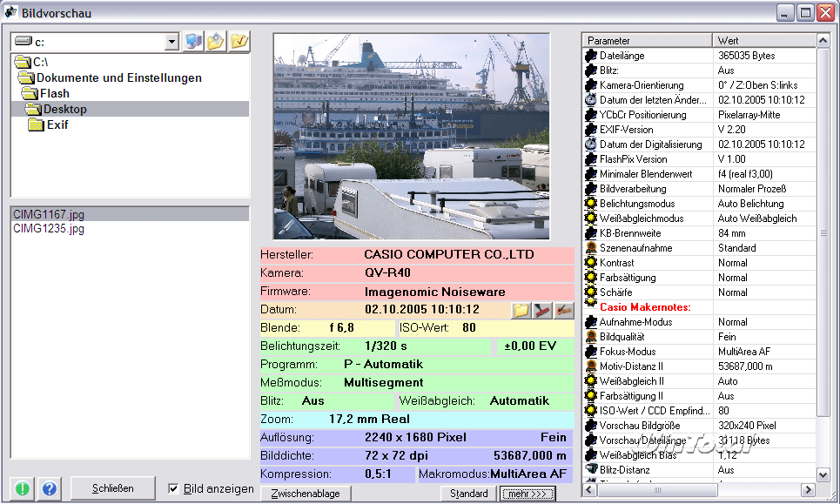840x504 pixels.
Task: Click the Parameter column header
Action: click(x=646, y=41)
